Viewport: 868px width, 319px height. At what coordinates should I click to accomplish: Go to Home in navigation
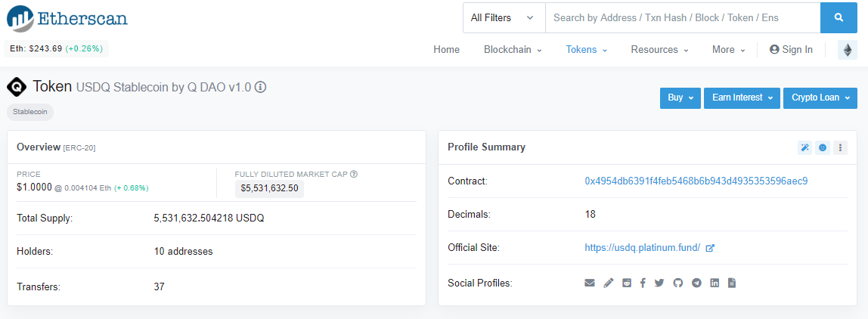click(x=446, y=50)
